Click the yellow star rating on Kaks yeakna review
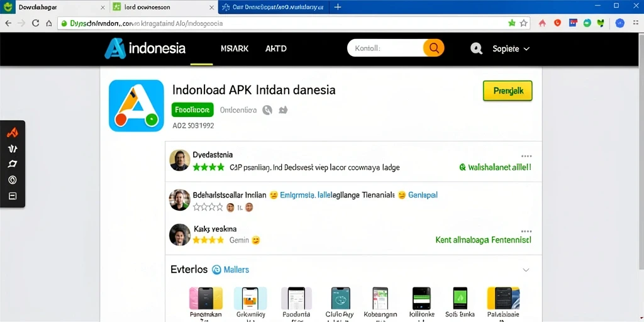 (x=208, y=240)
